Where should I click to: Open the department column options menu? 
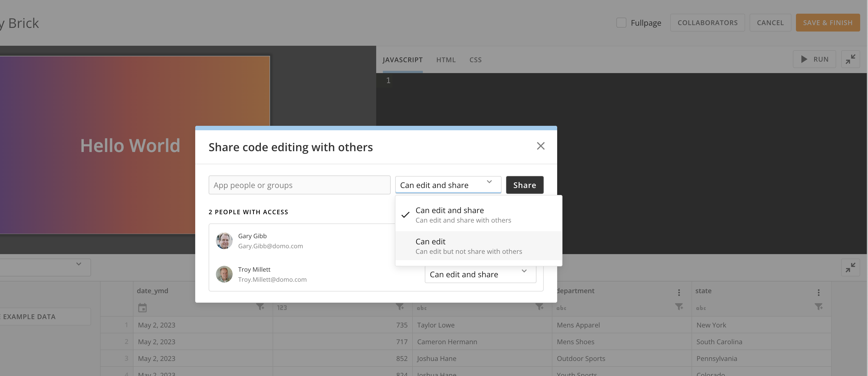679,292
